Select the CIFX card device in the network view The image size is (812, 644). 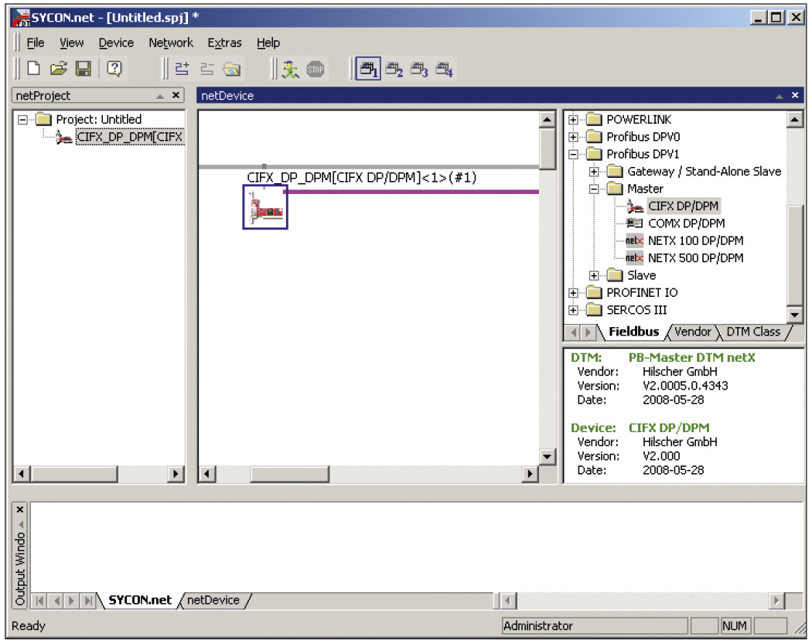click(x=265, y=207)
